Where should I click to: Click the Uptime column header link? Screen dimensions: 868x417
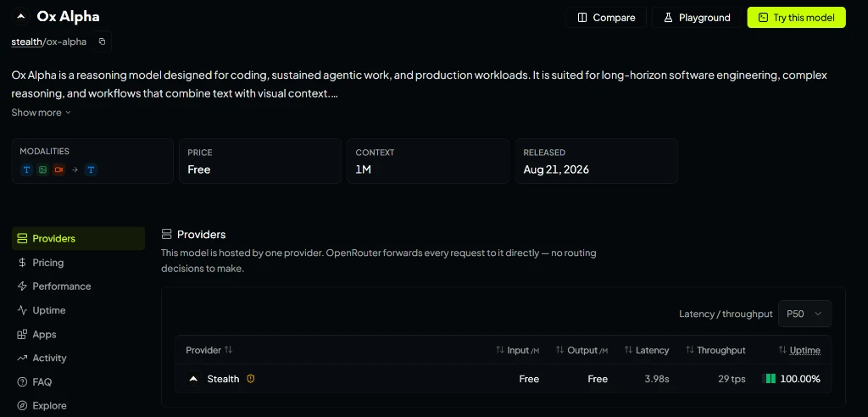805,350
